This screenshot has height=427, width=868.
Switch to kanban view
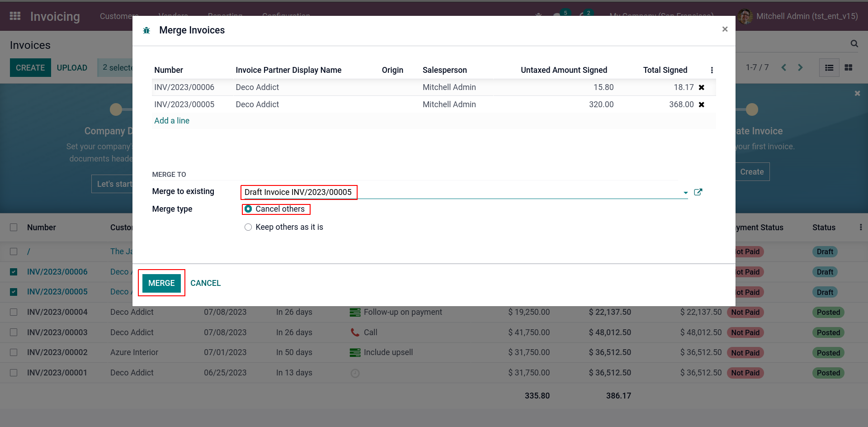coord(849,67)
